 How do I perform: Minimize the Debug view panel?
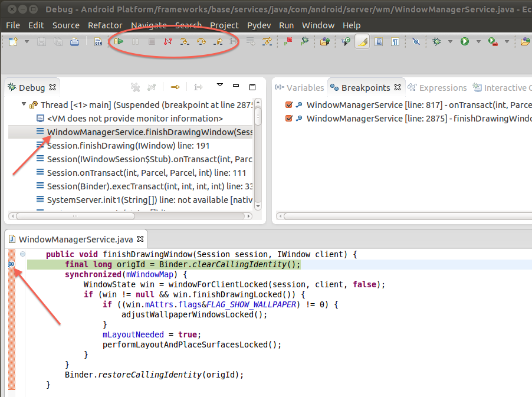(236, 86)
